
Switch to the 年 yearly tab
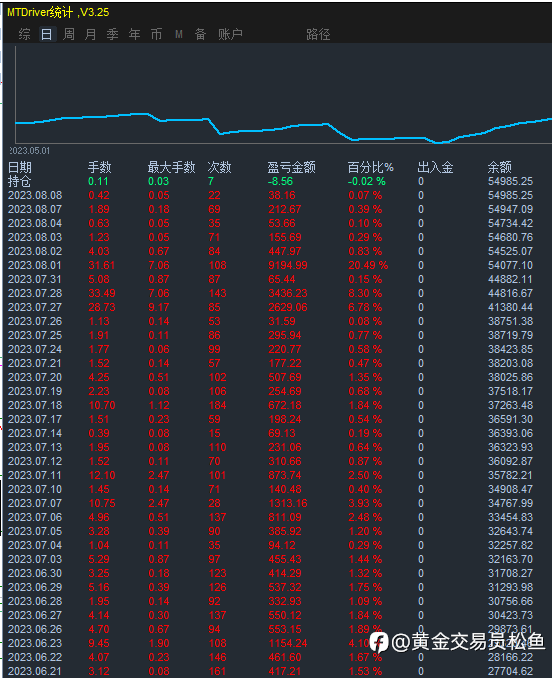[134, 34]
